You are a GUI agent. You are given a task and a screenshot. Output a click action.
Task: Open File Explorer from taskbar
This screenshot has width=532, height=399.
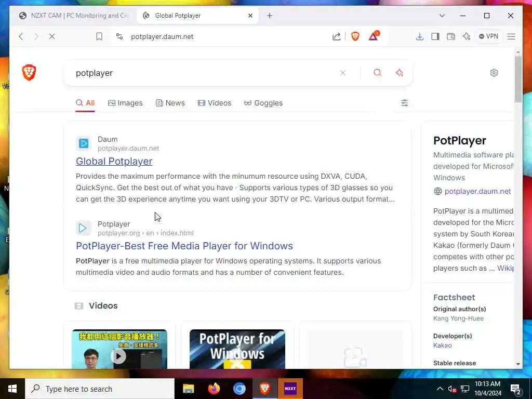pyautogui.click(x=188, y=389)
